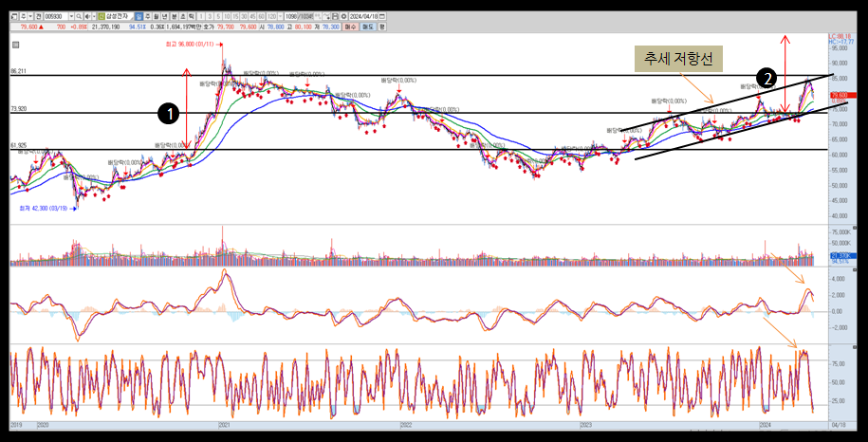Select the 120 interval button

[x=271, y=16]
